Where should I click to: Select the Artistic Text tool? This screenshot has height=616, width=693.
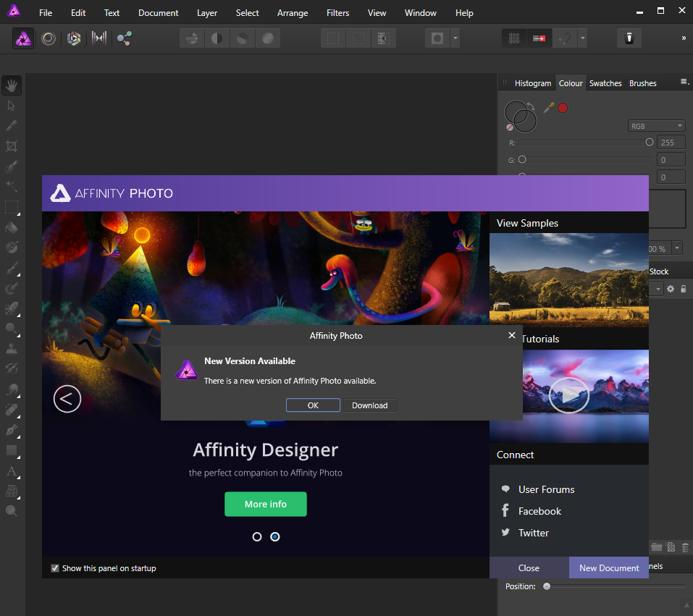pos(12,471)
